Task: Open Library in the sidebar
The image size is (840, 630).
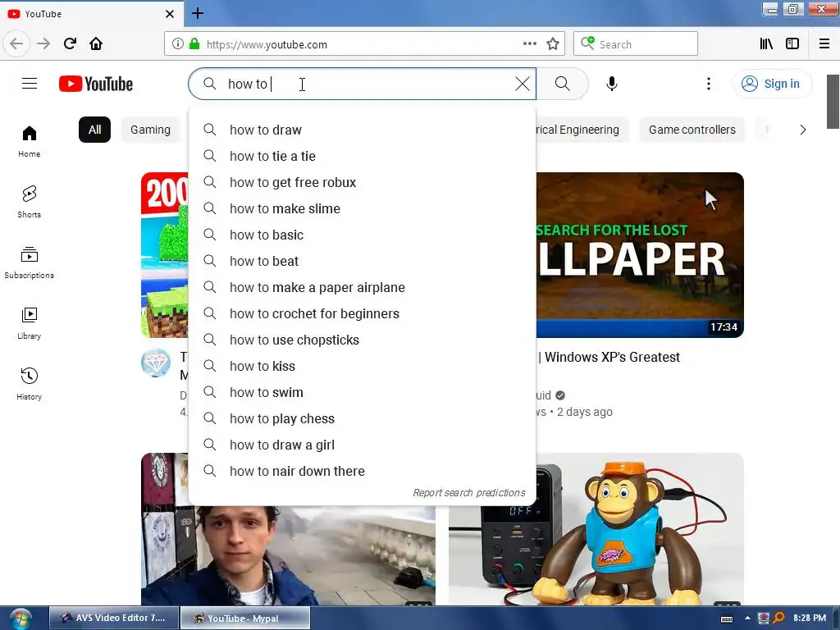Action: (29, 323)
